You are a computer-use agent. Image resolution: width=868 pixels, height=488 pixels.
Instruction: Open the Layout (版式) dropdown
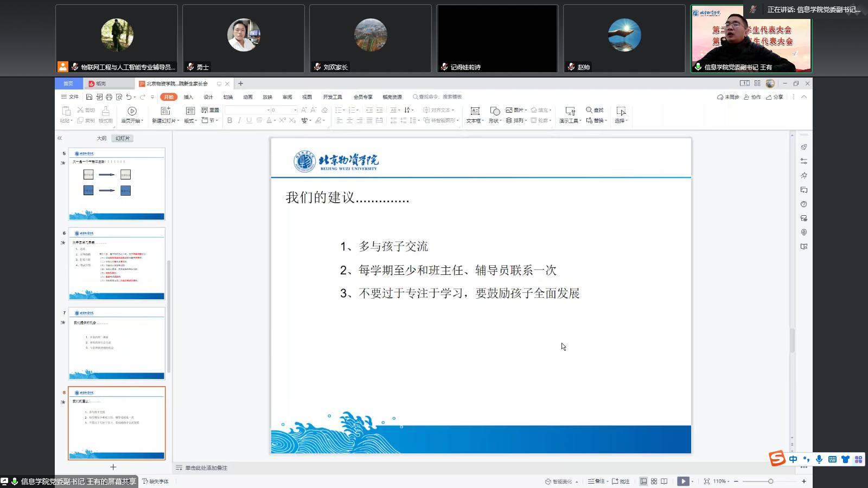point(190,121)
